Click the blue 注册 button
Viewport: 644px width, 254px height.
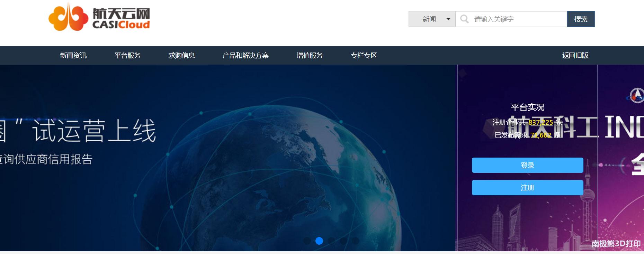(528, 188)
